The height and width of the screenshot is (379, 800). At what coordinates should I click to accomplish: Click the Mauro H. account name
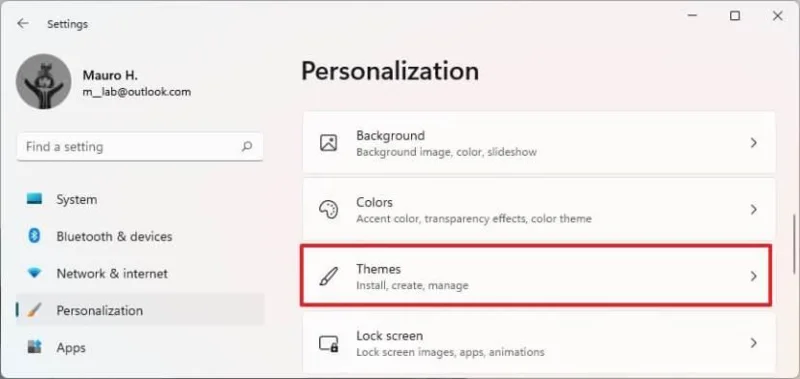point(110,75)
